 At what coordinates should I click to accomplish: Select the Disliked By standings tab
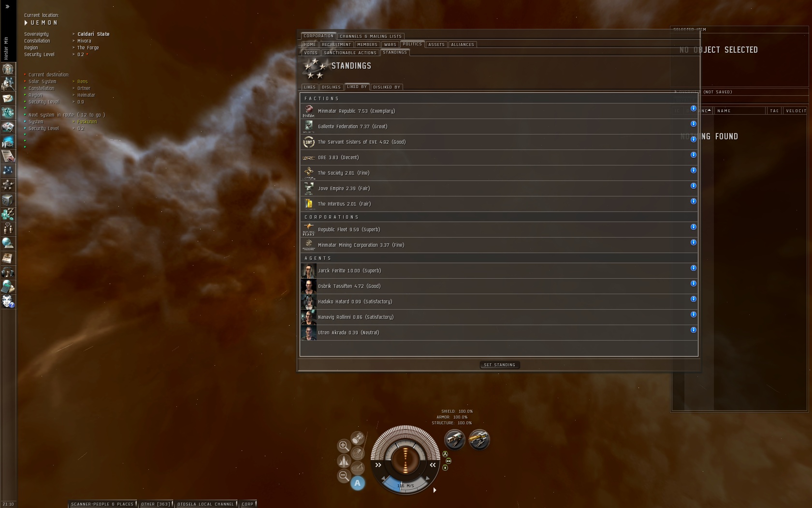tap(387, 87)
